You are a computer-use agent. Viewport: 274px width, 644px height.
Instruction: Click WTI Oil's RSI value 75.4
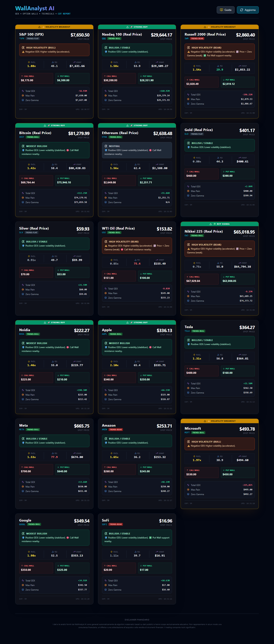(x=137, y=263)
